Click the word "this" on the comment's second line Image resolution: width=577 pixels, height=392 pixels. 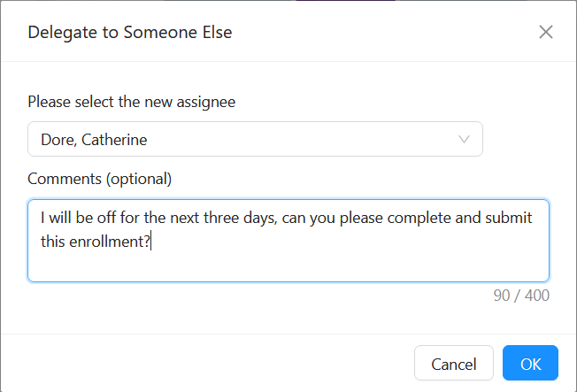54,241
